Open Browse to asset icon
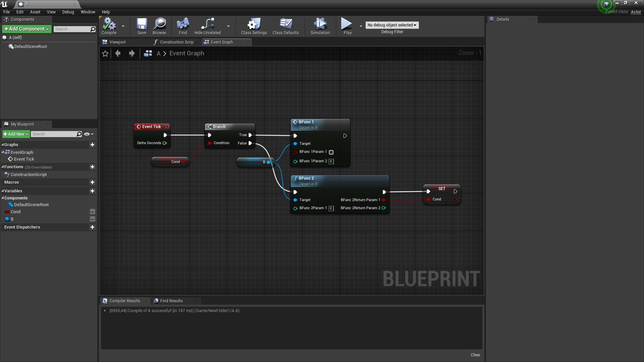The image size is (644, 362). click(159, 24)
